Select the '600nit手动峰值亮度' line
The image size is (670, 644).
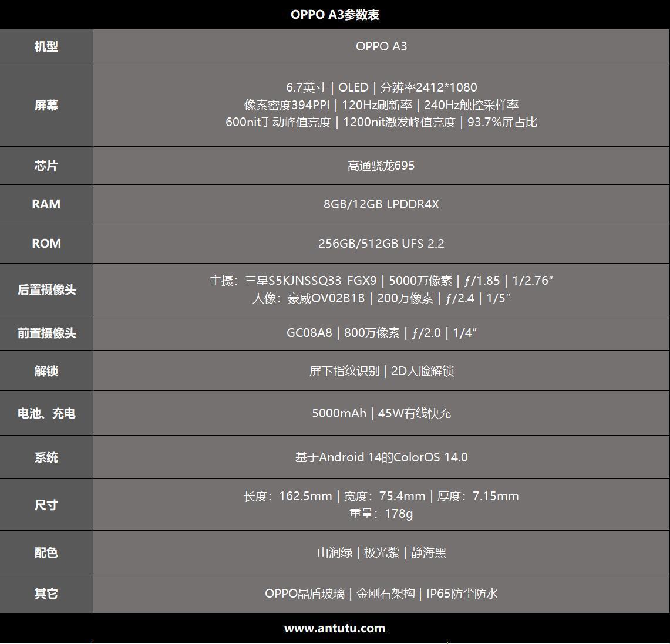tap(381, 122)
